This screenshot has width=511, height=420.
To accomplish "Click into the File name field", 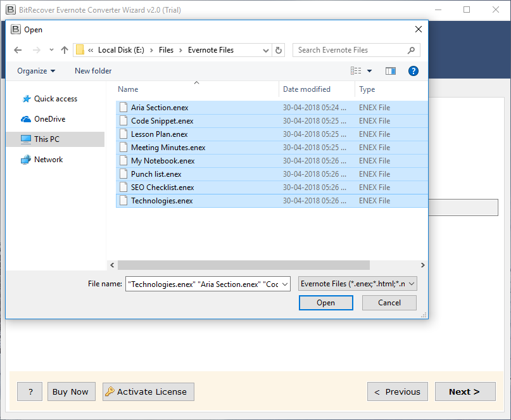I will pyautogui.click(x=204, y=284).
